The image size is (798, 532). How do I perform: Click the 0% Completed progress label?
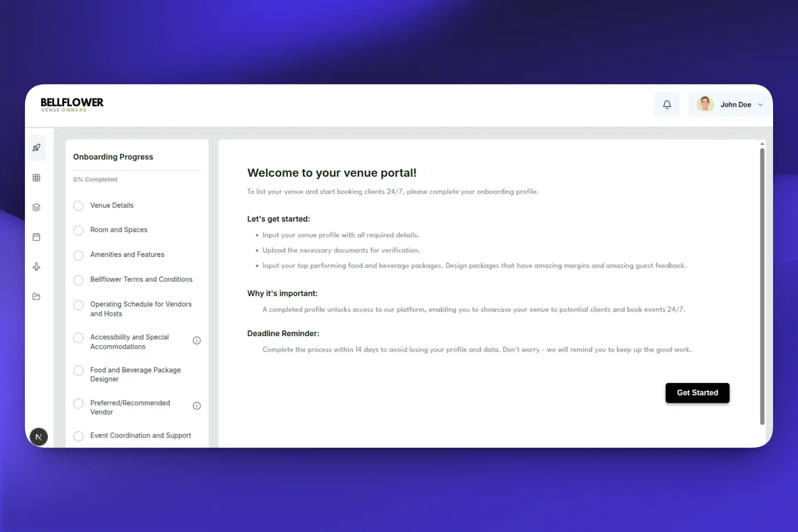[95, 180]
